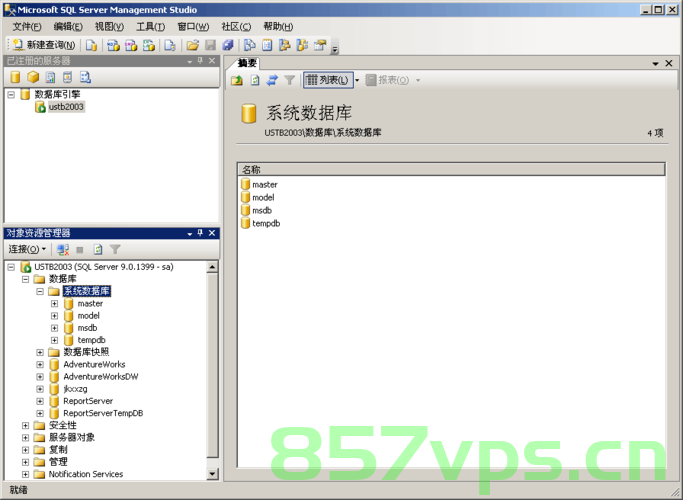Open the 编辑(E) menu
Viewport: 683px width, 500px height.
(68, 27)
